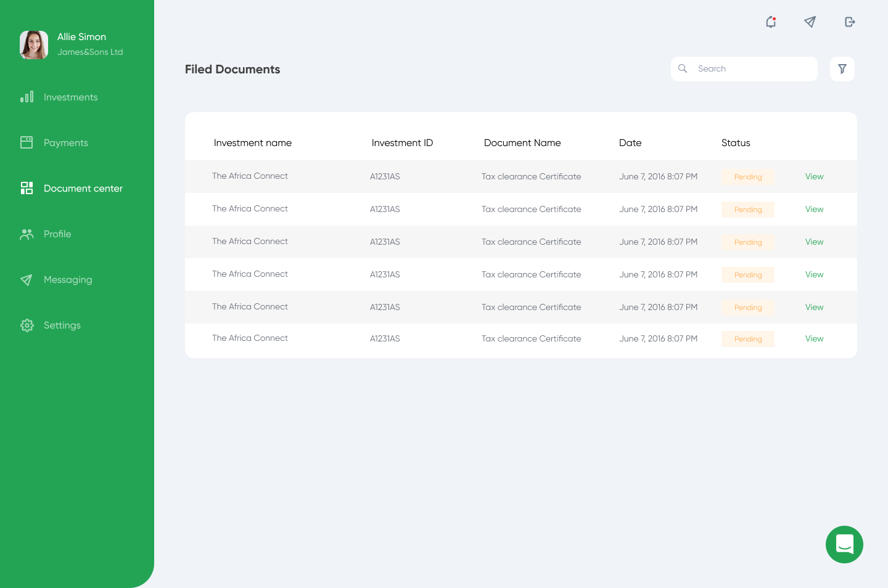Click the Investments bar chart icon
This screenshot has width=888, height=588.
click(27, 97)
